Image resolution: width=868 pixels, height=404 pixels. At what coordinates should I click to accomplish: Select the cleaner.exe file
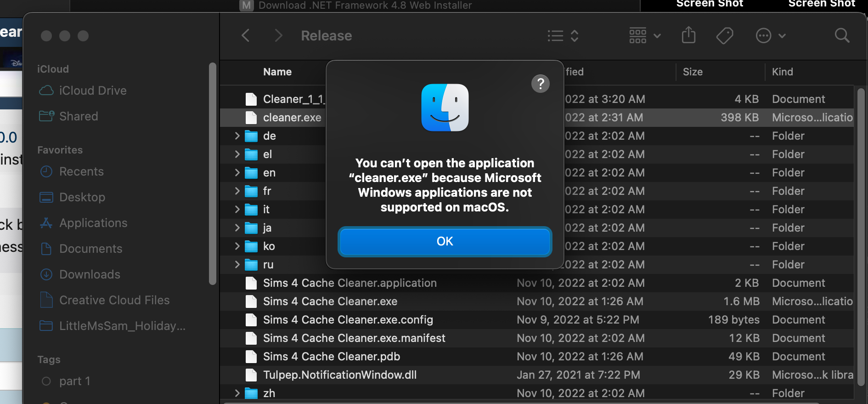(x=292, y=118)
